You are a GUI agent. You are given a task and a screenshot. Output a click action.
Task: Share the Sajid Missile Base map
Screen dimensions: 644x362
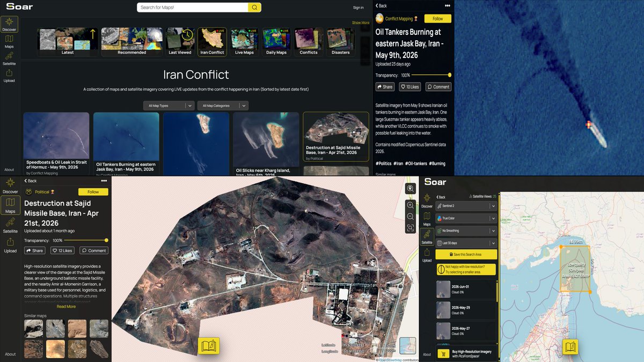(x=35, y=250)
